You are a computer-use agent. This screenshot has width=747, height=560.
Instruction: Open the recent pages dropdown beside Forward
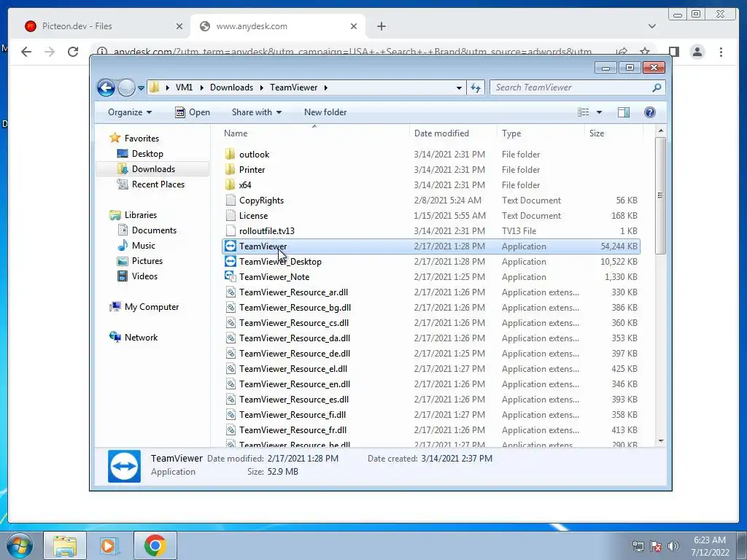click(141, 88)
